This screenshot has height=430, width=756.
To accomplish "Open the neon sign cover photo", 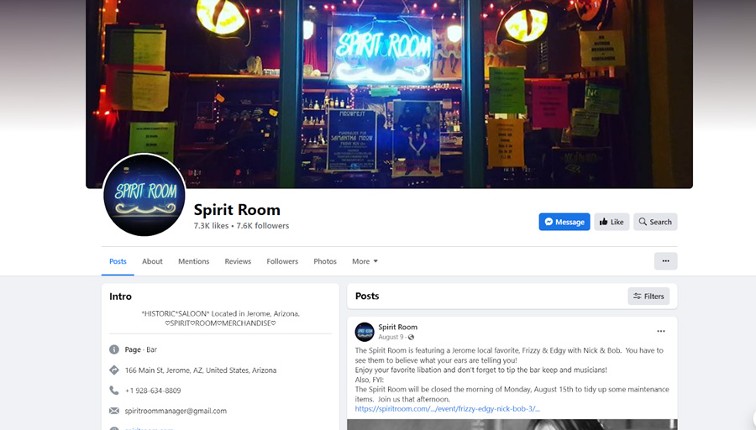I will pos(389,94).
